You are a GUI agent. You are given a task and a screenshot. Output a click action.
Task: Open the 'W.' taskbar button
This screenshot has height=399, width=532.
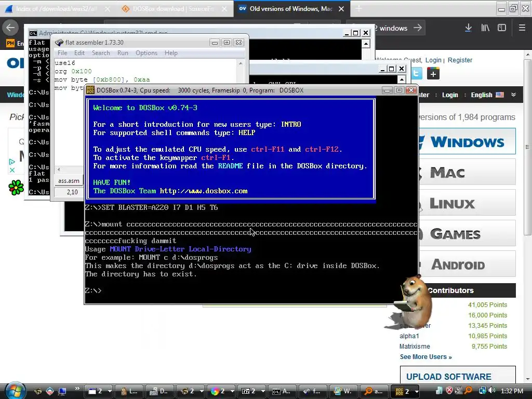[343, 391]
